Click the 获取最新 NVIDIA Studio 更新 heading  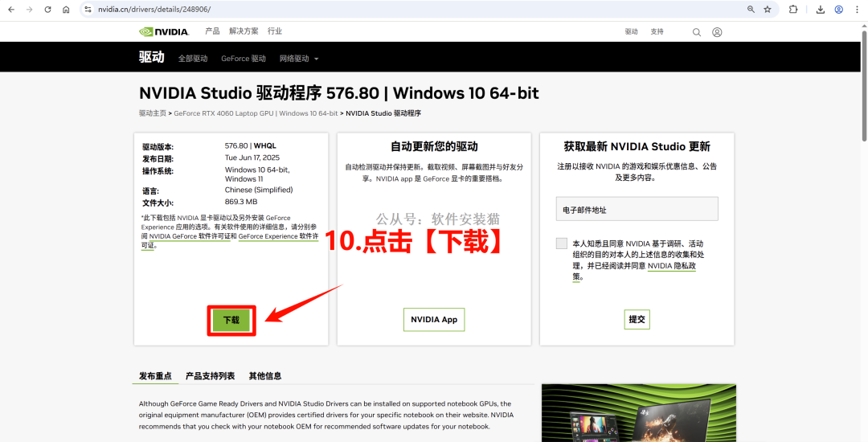637,146
